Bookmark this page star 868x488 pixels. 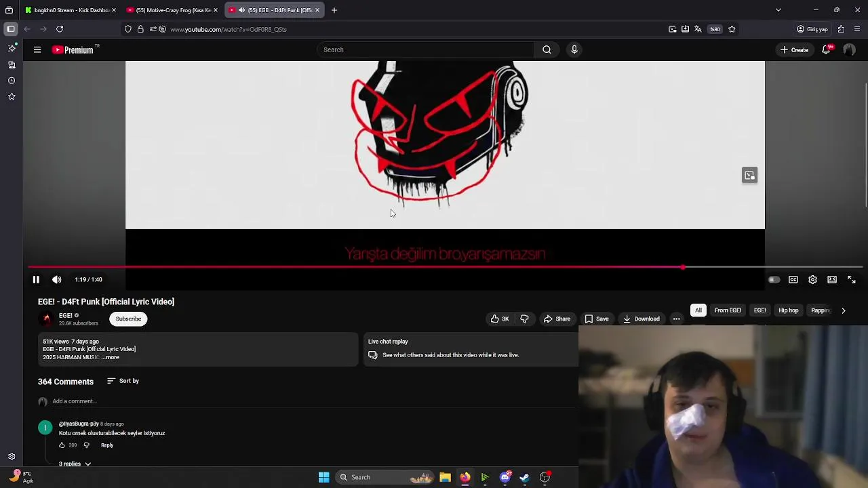(x=732, y=29)
